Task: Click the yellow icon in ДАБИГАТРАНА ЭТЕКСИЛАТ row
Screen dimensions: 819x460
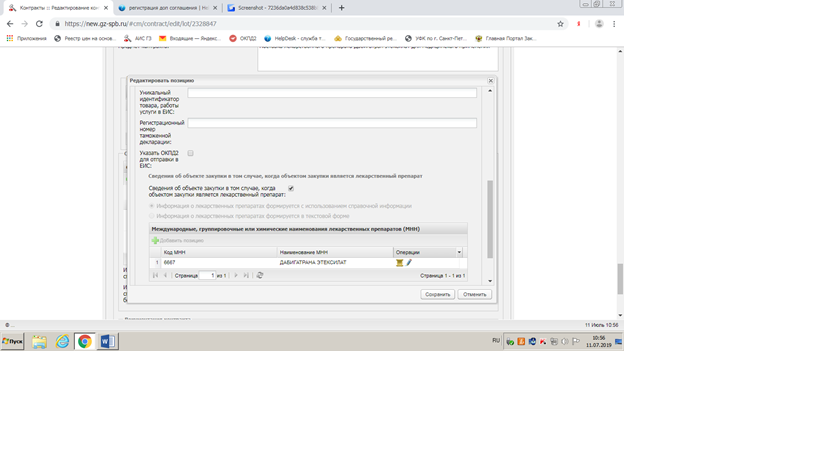Action: 400,263
